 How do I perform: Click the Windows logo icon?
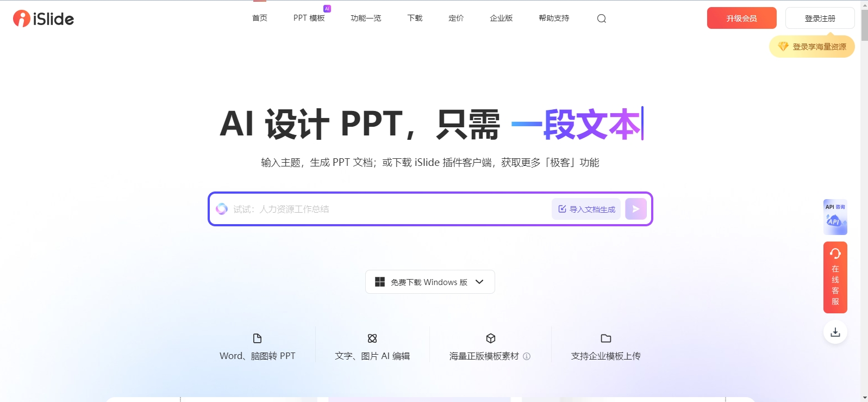pyautogui.click(x=380, y=282)
